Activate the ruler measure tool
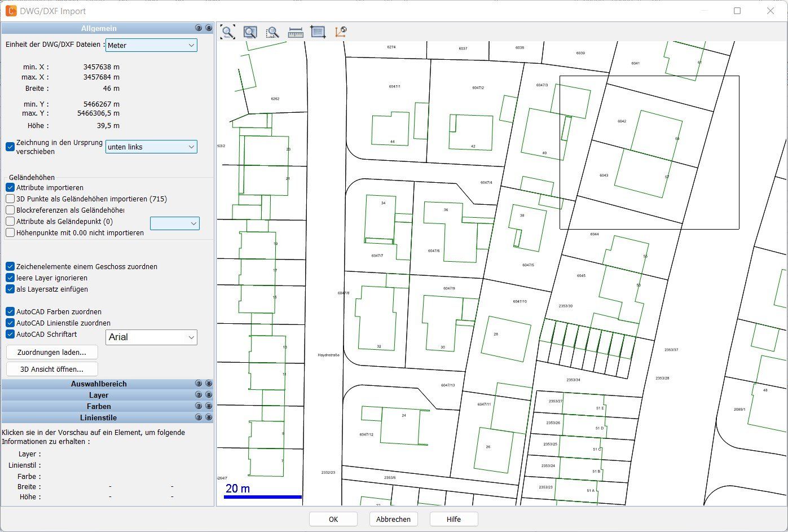This screenshot has width=788, height=532. click(296, 32)
